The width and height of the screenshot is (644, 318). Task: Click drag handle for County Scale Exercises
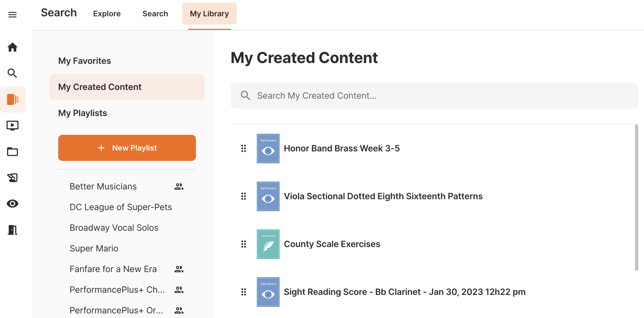[x=244, y=244]
